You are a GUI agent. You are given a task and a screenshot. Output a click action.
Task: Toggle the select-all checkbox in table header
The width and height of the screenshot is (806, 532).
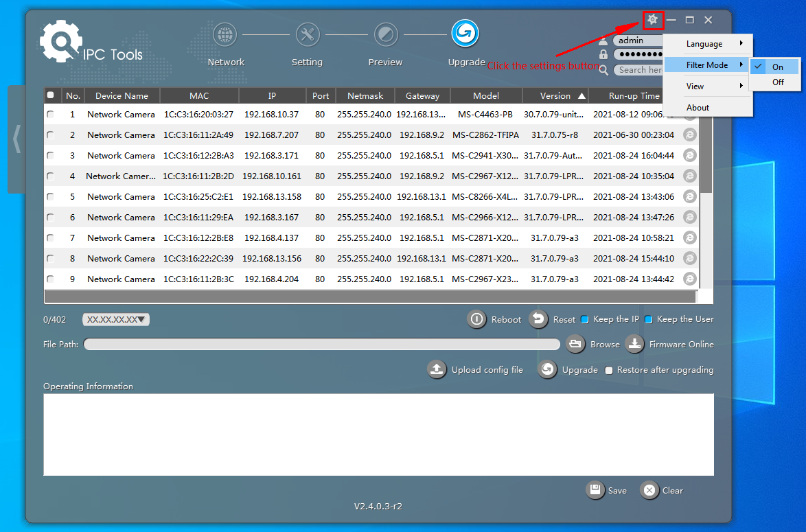pos(50,95)
